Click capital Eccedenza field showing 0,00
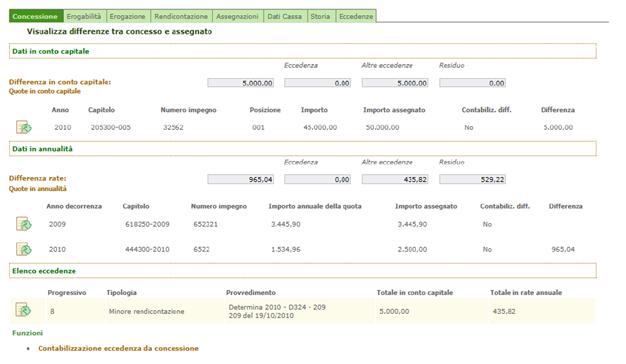The width and height of the screenshot is (626, 364). pyautogui.click(x=317, y=83)
